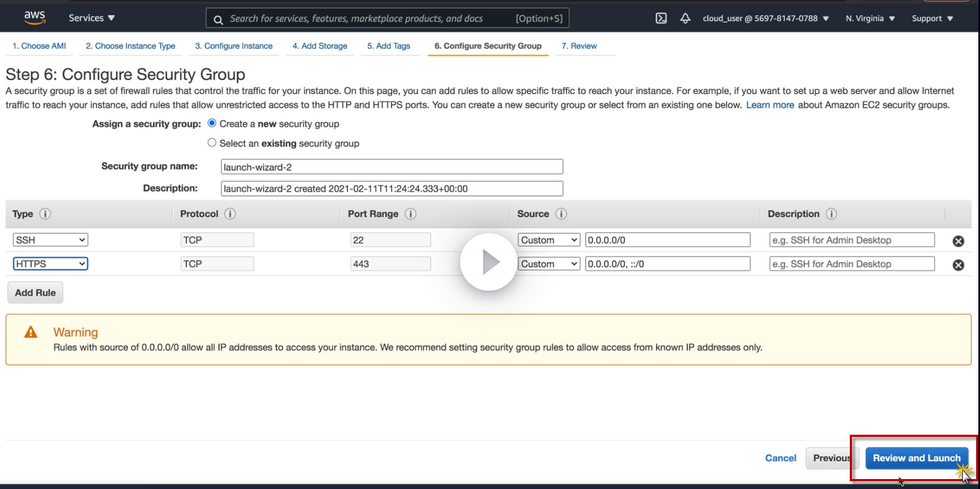Edit the SSH rule source CIDR field
980x489 pixels.
[668, 240]
